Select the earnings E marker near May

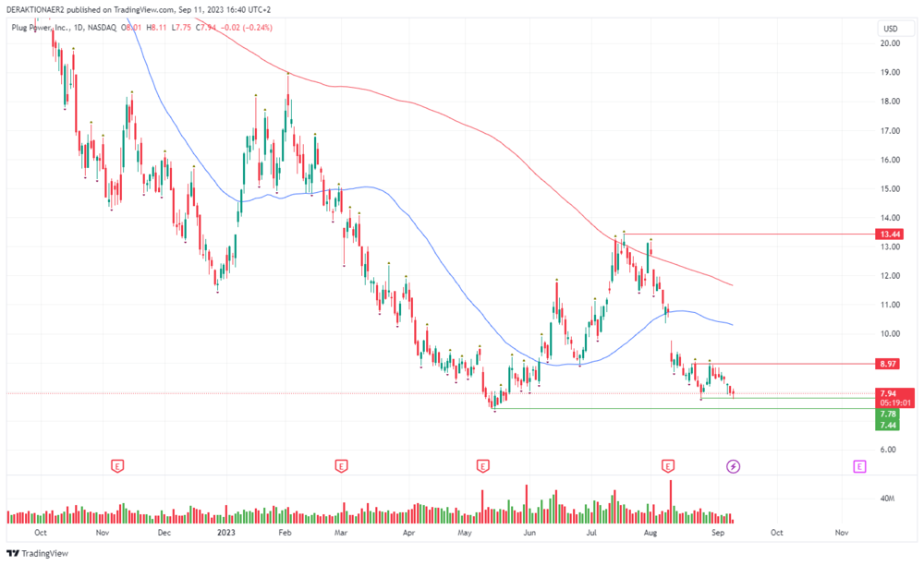(x=482, y=467)
